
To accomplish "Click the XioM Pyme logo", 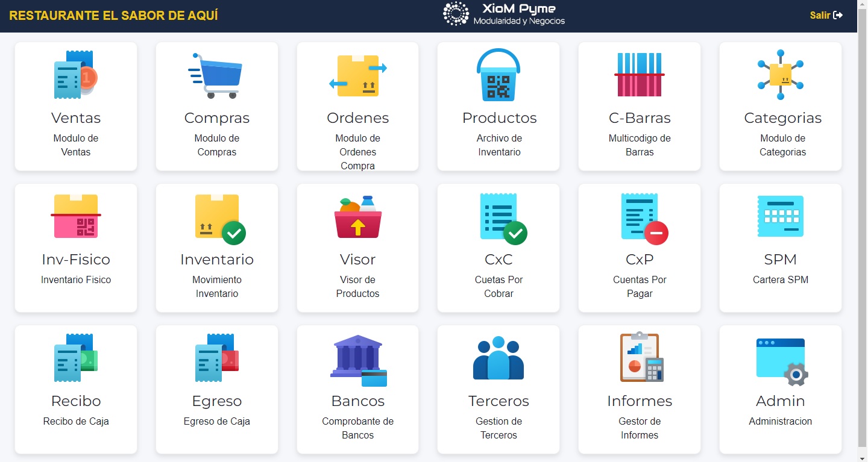I will [x=505, y=14].
